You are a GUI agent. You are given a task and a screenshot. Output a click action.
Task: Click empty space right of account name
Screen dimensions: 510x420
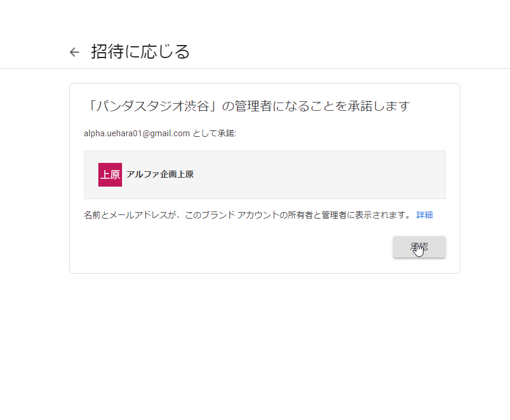319,175
